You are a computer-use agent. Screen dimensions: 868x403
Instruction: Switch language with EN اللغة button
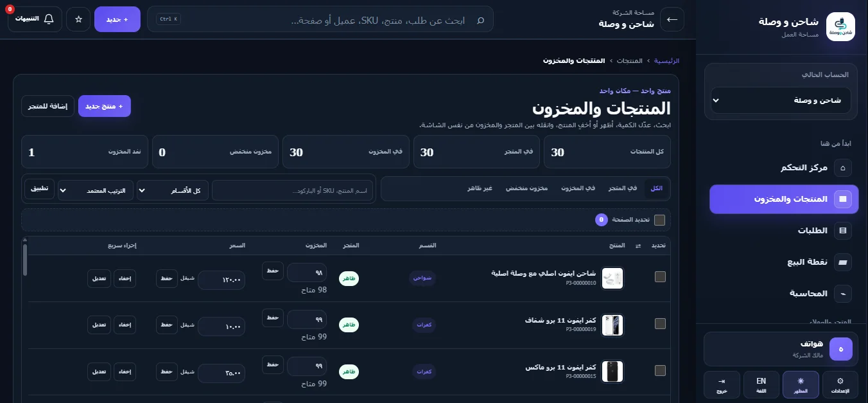click(761, 384)
